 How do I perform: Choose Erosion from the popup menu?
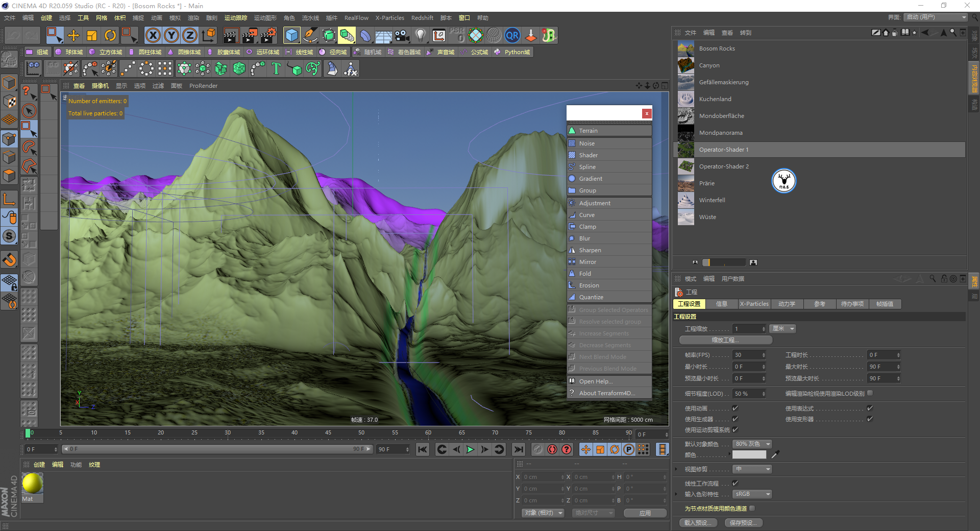coord(609,285)
